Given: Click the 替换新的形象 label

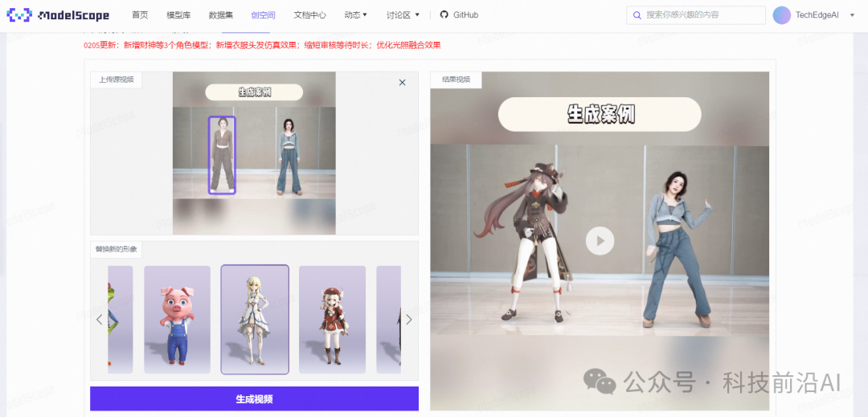Looking at the screenshot, I should (x=117, y=249).
